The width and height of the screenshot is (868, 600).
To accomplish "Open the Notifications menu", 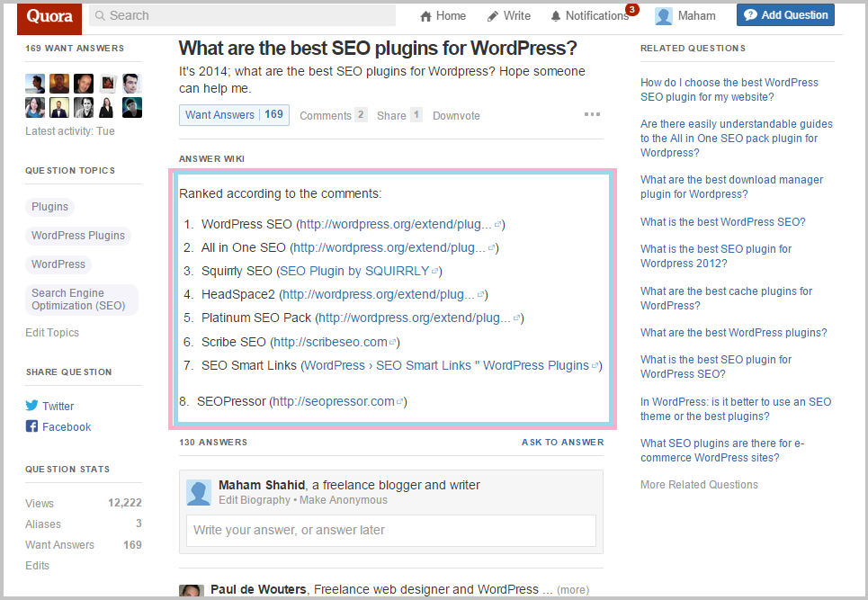I will [x=590, y=15].
